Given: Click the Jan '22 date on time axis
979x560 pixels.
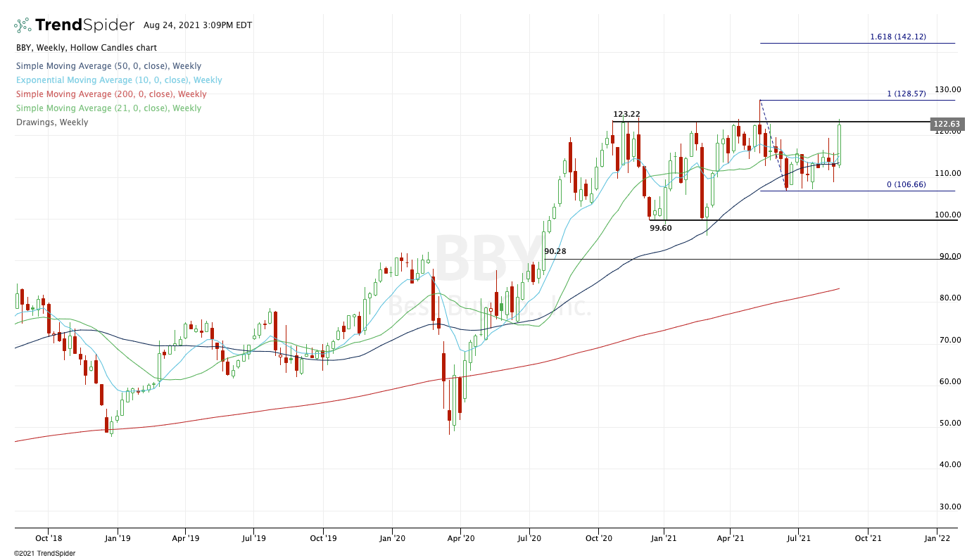Looking at the screenshot, I should 936,538.
